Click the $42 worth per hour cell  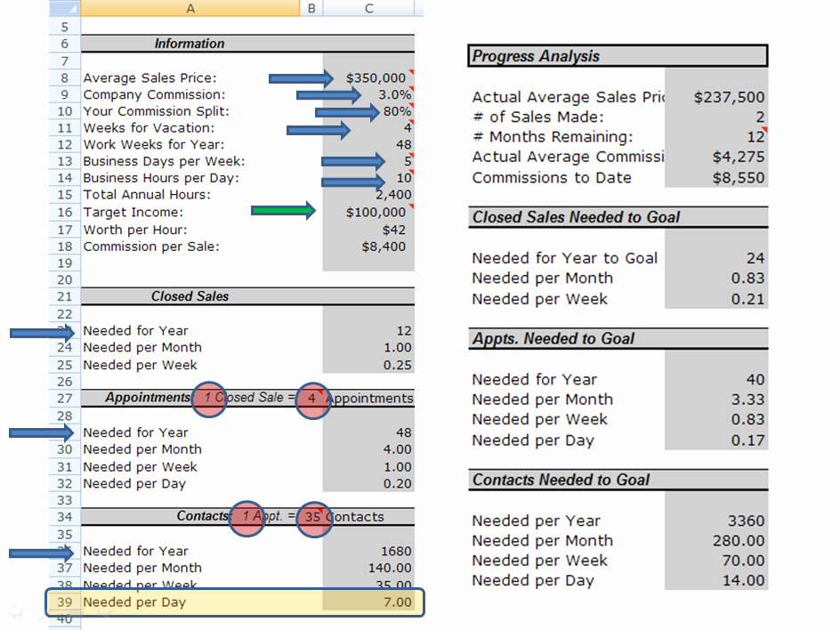coord(368,230)
